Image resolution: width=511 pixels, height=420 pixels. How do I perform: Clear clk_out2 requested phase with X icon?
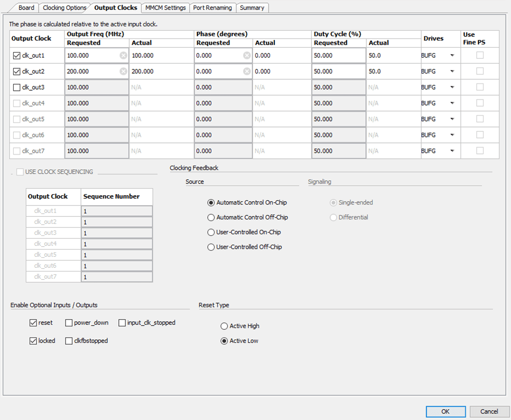click(247, 71)
